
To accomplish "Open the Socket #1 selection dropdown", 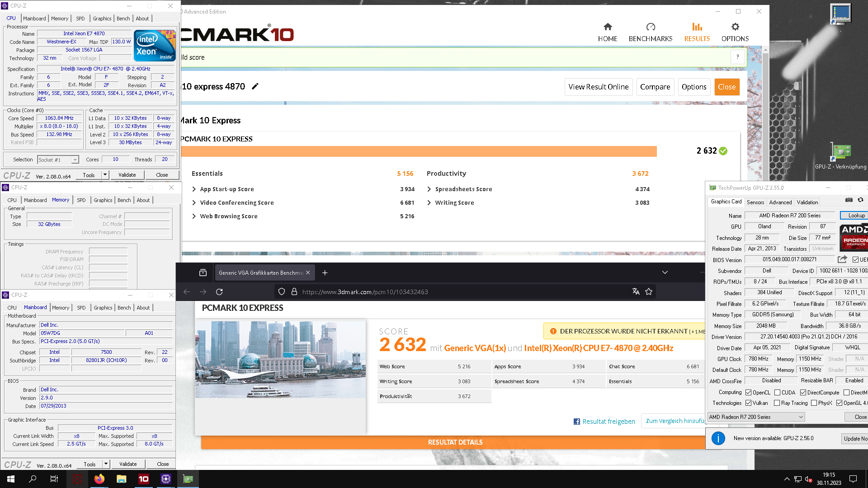I will (58, 160).
